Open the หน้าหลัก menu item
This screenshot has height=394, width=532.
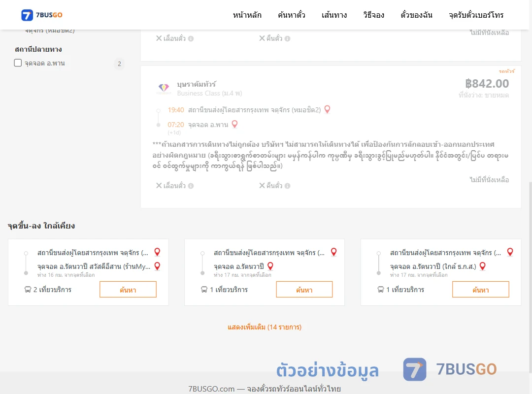247,15
